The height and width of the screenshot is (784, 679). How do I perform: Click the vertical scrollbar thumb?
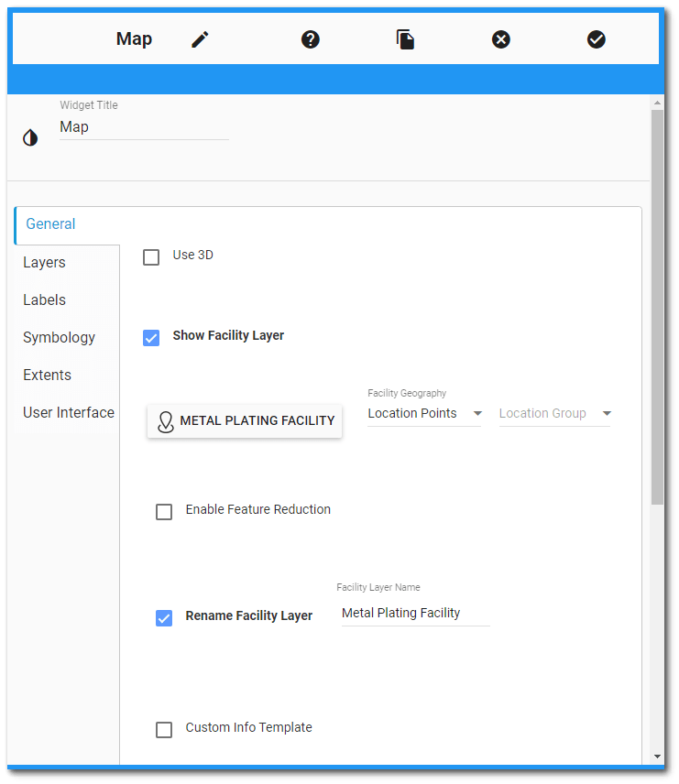pos(657,308)
